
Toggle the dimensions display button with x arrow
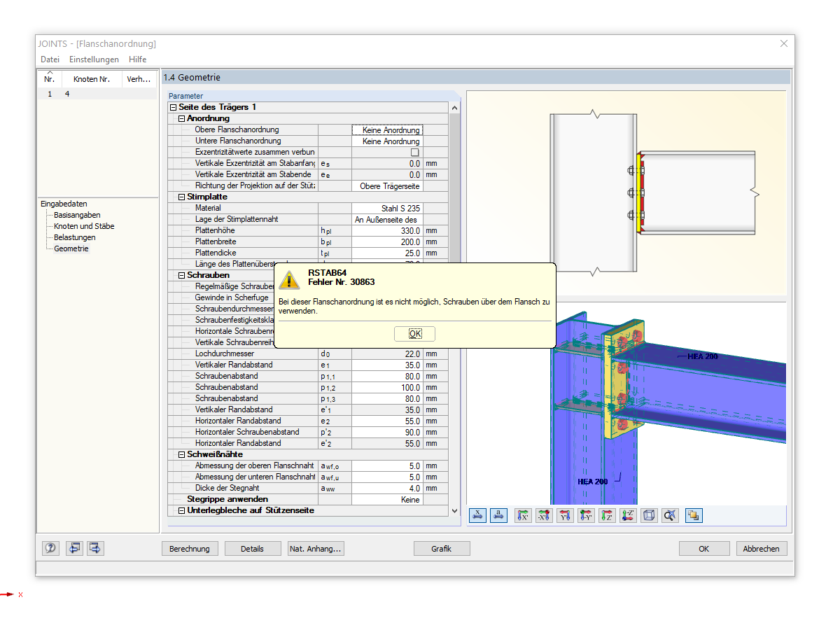[477, 516]
